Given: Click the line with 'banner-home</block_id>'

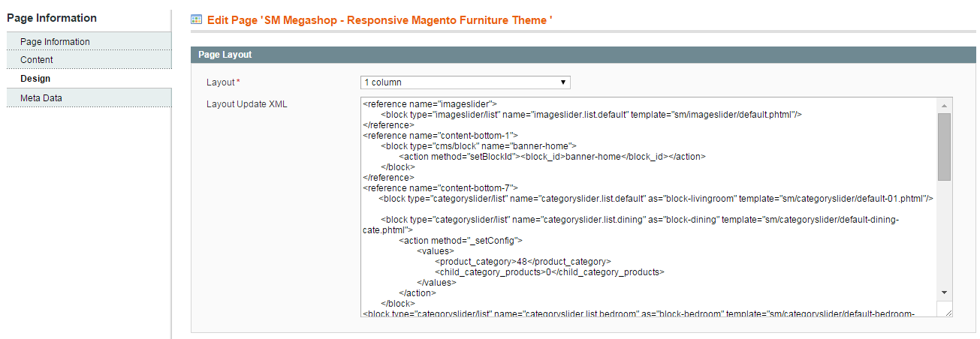Looking at the screenshot, I should click(x=553, y=157).
